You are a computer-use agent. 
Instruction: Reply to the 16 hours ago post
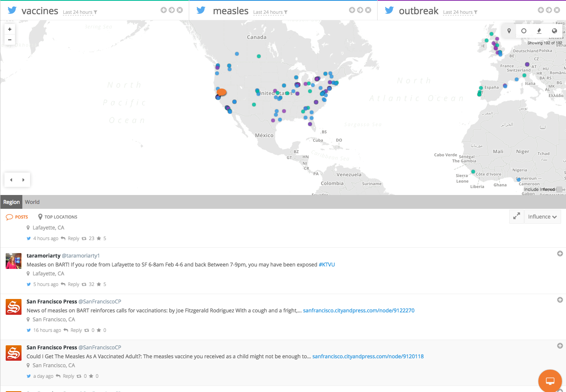coord(73,330)
